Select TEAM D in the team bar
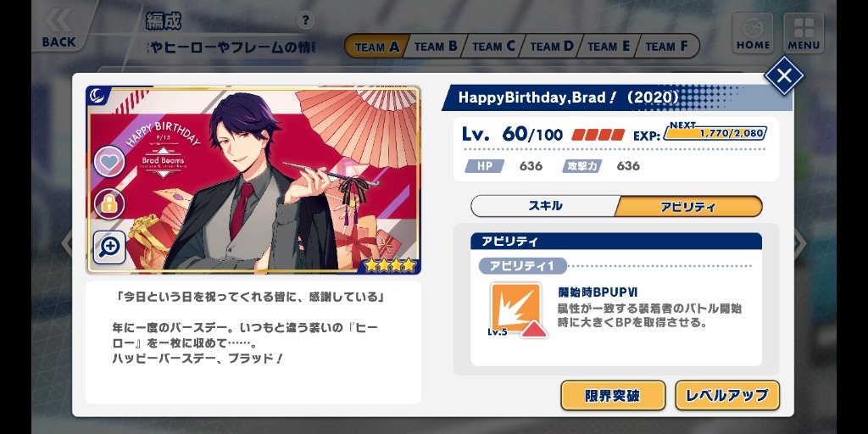Viewport: 868px width, 434px height. coord(552,47)
